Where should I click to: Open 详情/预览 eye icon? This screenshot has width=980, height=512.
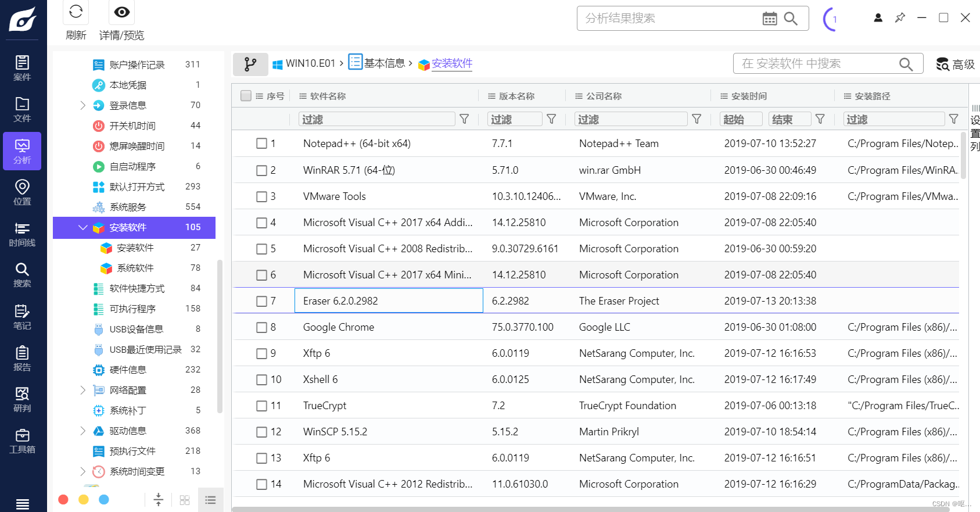pos(121,12)
